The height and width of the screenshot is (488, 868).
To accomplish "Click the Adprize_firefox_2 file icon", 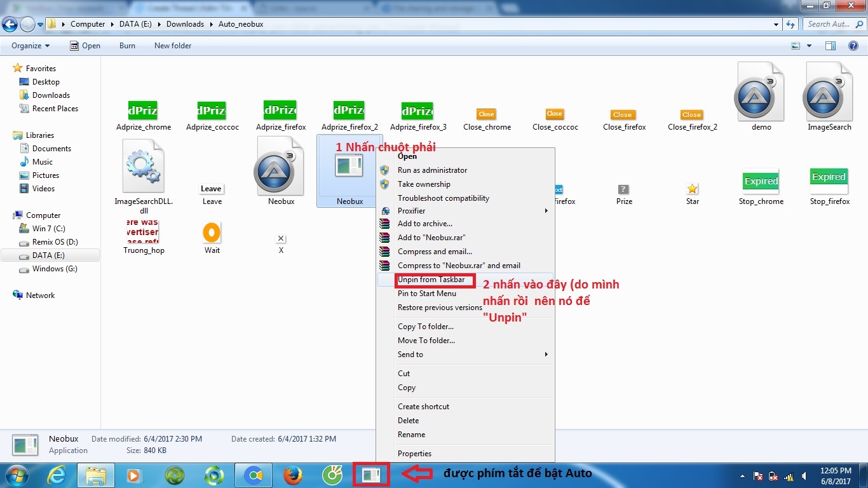I will coord(349,111).
